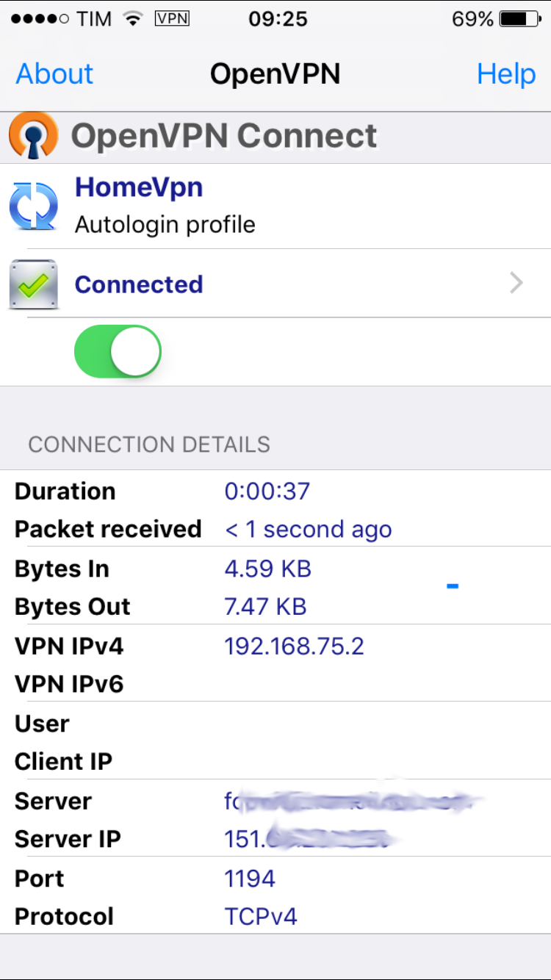Open the About page
The height and width of the screenshot is (980, 551).
tap(54, 74)
